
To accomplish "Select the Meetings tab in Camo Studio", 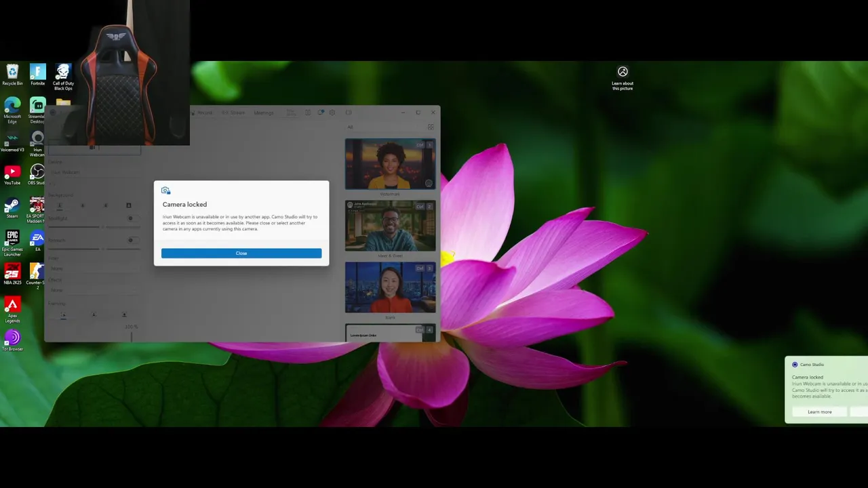I will tap(264, 113).
